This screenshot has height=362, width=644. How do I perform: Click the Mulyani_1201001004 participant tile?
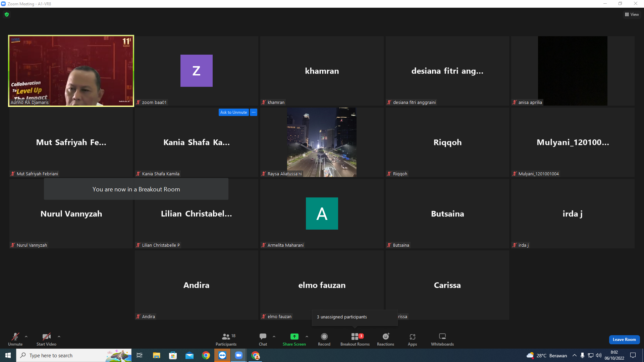[573, 142]
